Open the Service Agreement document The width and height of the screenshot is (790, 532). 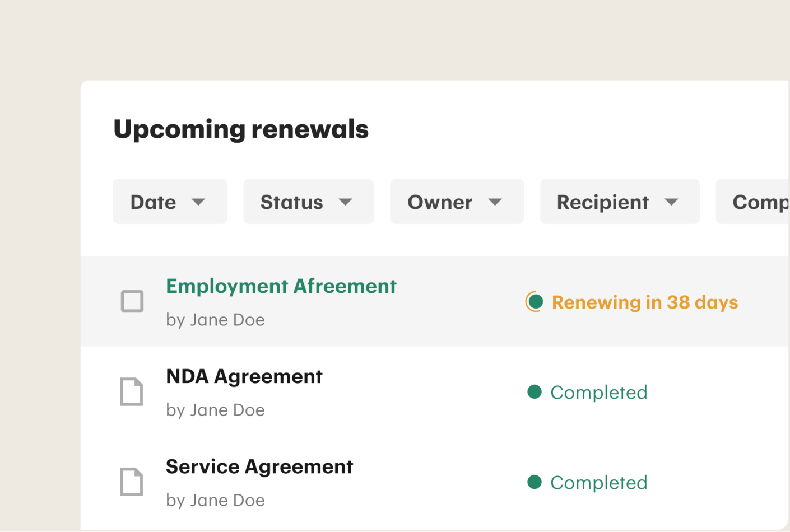click(x=259, y=466)
